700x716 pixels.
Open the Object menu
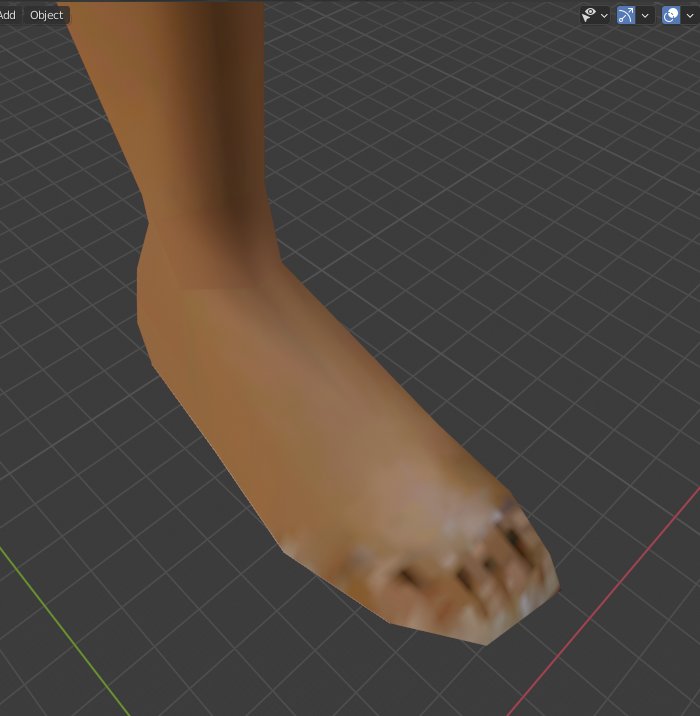click(x=46, y=15)
